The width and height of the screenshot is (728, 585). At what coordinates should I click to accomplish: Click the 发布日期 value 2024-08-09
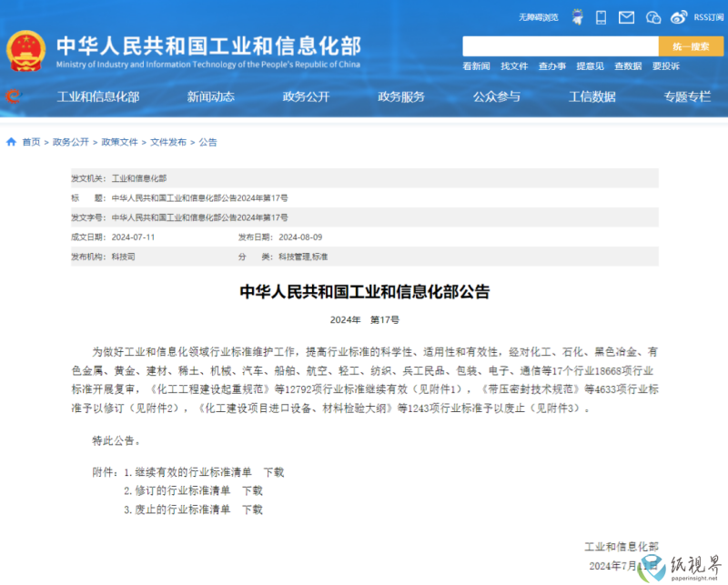point(300,237)
